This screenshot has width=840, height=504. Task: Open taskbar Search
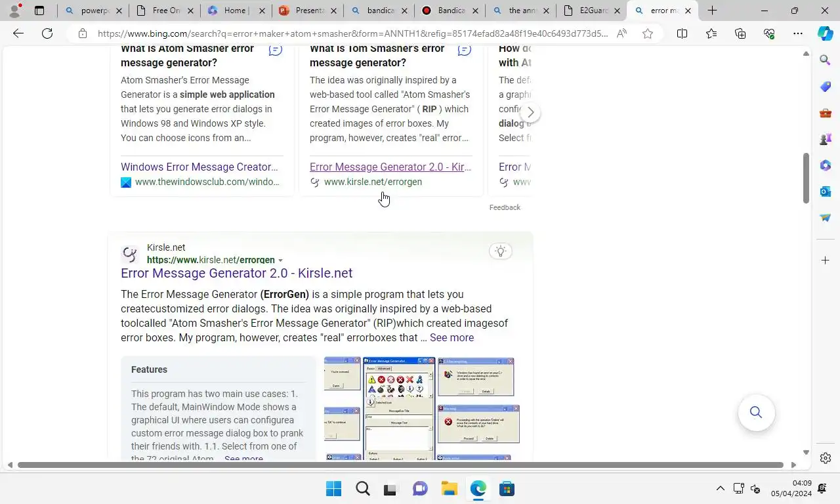pyautogui.click(x=362, y=489)
